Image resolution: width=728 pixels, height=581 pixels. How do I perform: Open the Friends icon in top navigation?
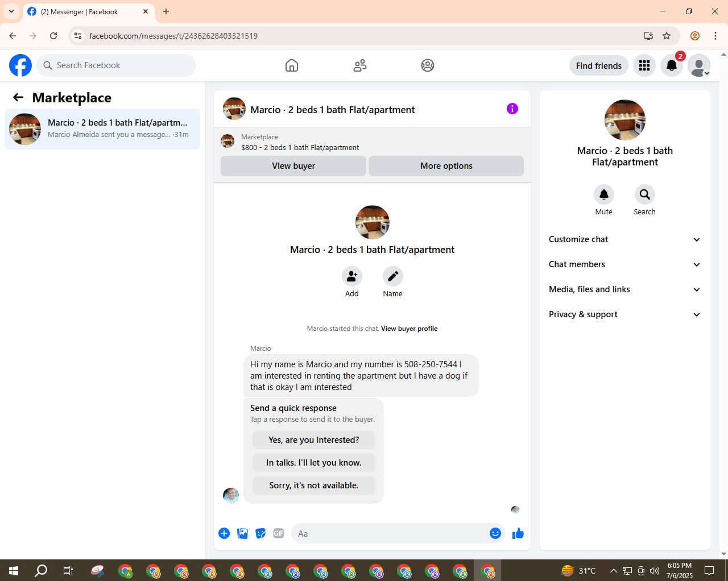pos(360,65)
